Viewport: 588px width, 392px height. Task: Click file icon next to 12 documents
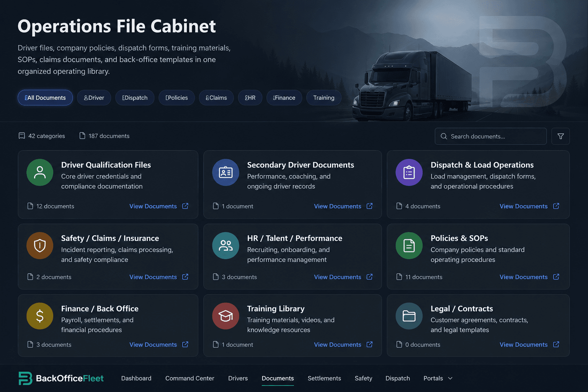30,206
